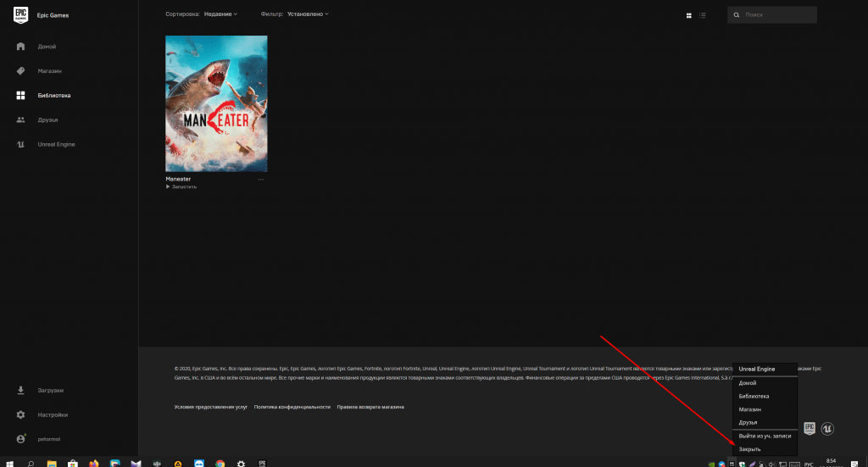Click the Запустить (Launch) button under Maneater
The image size is (868, 467).
182,186
